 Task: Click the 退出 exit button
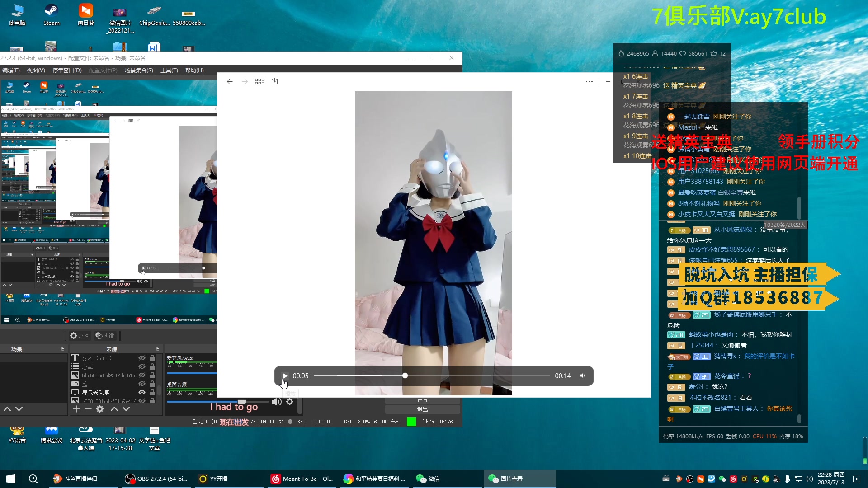point(422,409)
